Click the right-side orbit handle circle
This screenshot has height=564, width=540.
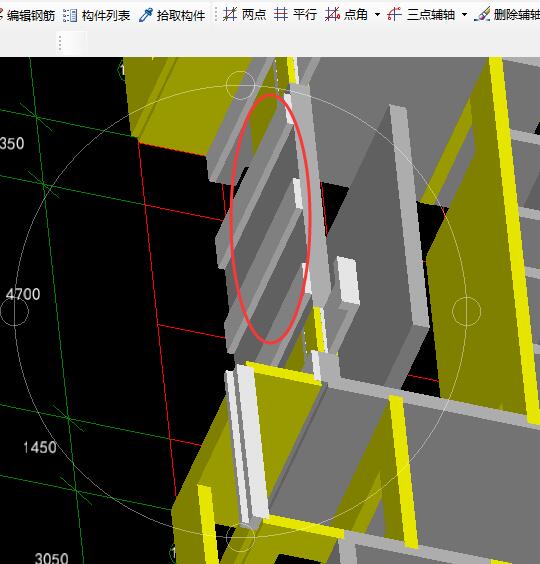(x=466, y=311)
